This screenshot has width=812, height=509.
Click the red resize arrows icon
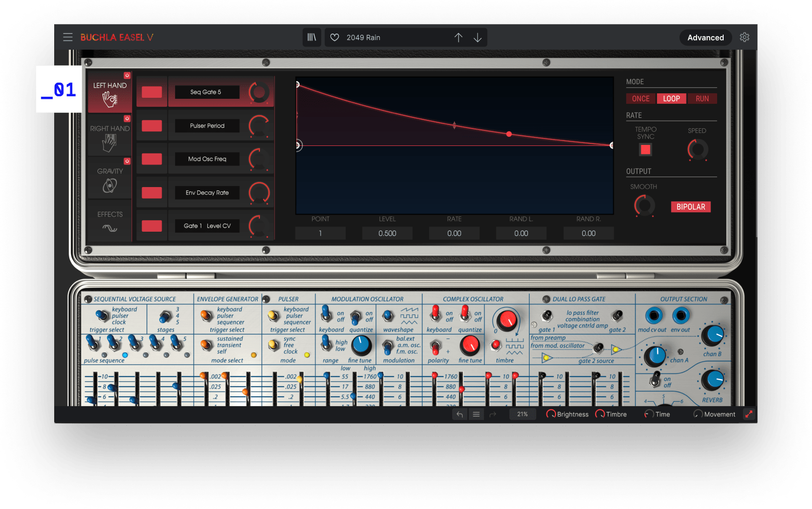(x=749, y=414)
